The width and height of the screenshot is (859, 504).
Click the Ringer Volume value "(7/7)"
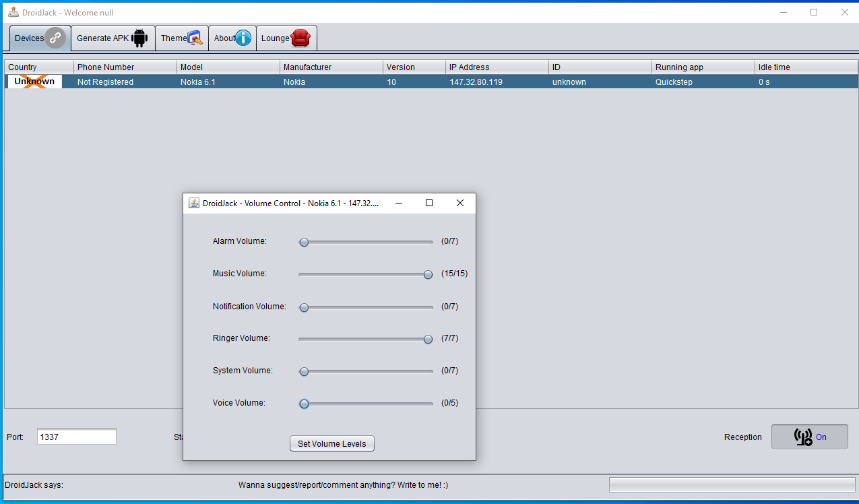pyautogui.click(x=450, y=338)
